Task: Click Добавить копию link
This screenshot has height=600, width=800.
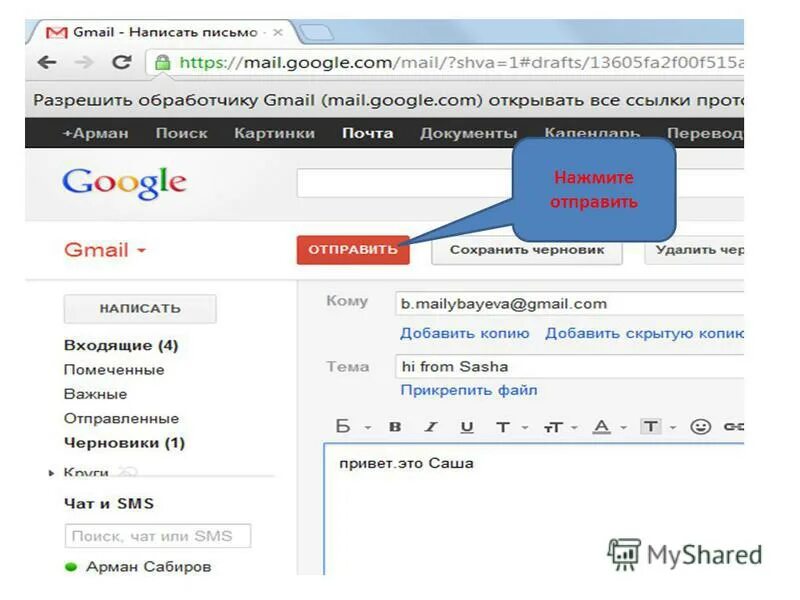Action: (x=464, y=333)
